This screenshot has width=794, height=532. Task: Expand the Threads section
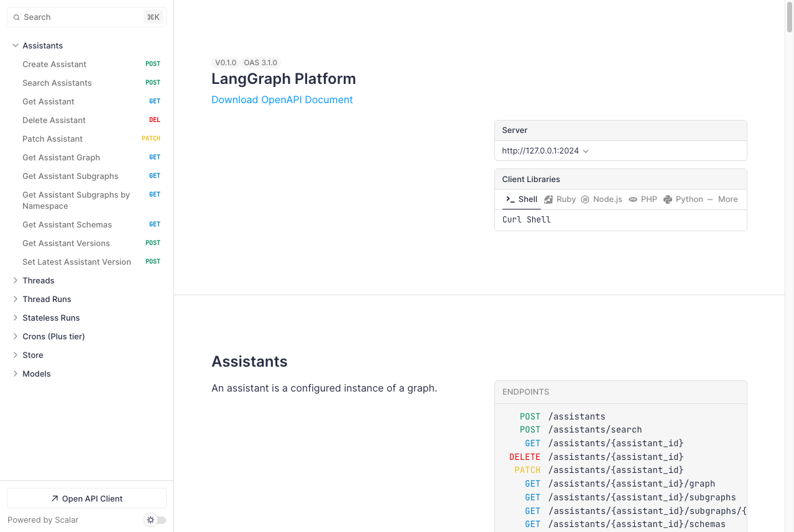coord(16,280)
